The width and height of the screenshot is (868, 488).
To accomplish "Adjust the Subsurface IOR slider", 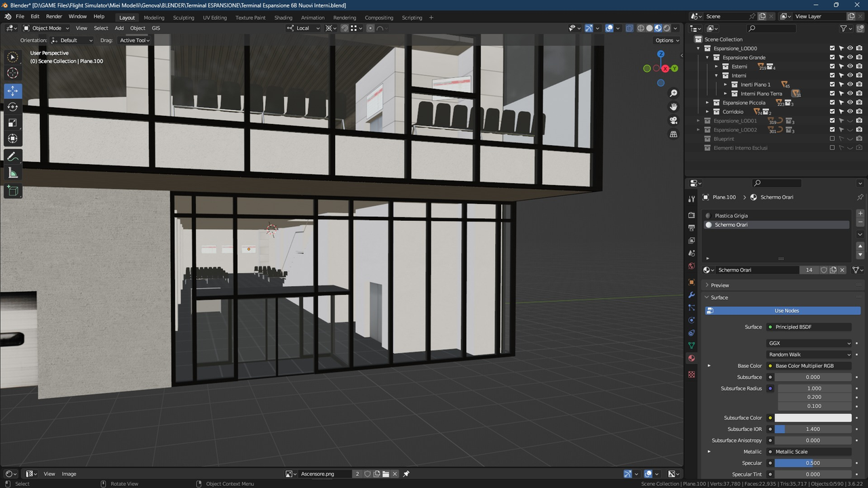I will [x=813, y=429].
